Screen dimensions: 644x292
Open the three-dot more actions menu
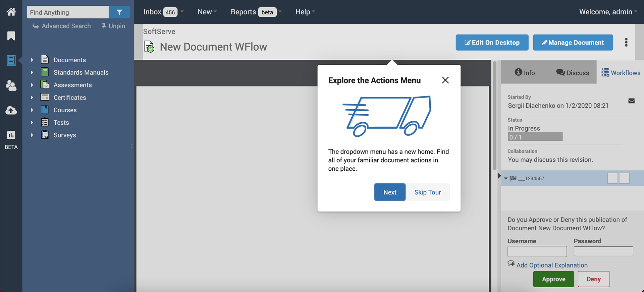626,43
